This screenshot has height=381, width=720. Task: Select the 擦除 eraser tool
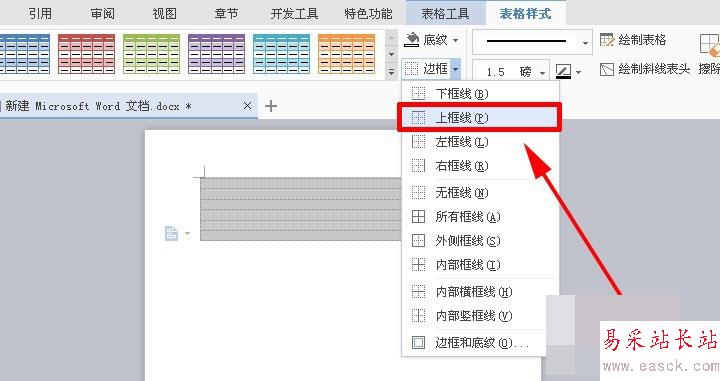tap(709, 54)
